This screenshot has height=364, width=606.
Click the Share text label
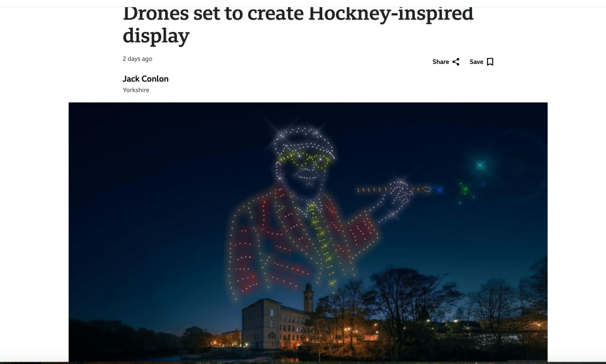[x=441, y=62]
